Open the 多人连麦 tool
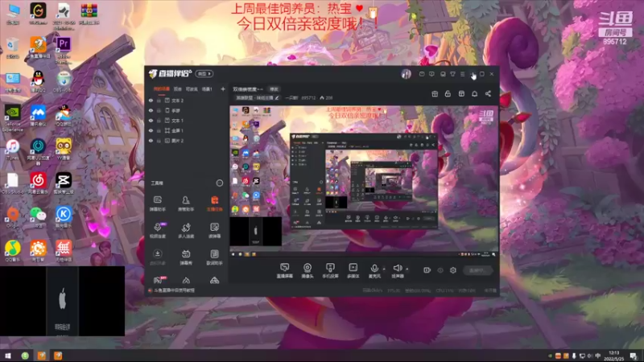This screenshot has width=644, height=362. 186,230
